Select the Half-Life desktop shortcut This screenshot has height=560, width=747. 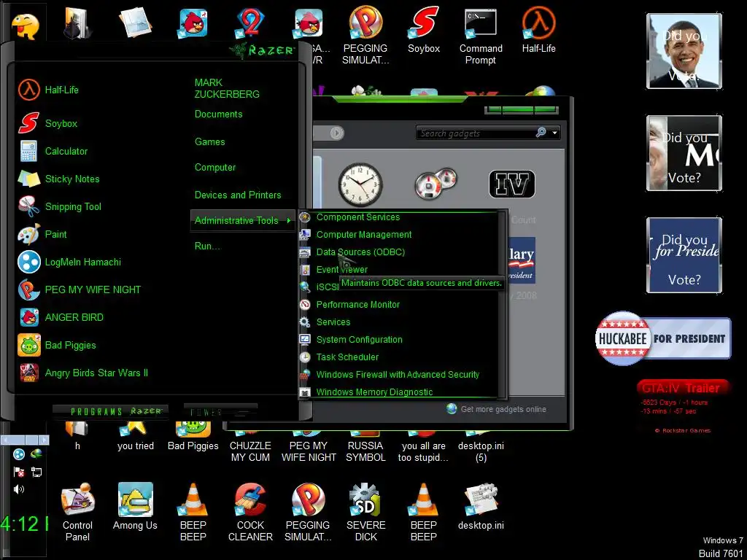tap(538, 31)
